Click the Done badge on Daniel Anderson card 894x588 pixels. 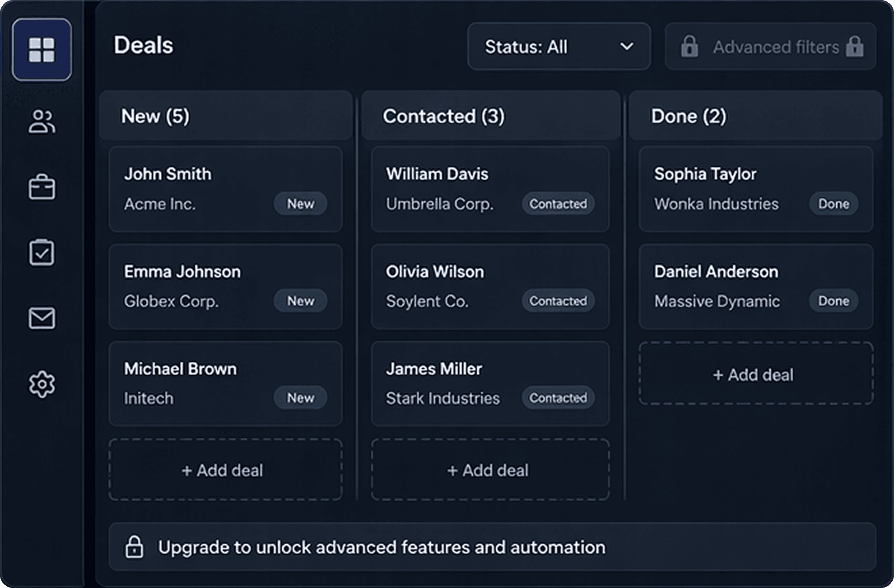(x=833, y=301)
